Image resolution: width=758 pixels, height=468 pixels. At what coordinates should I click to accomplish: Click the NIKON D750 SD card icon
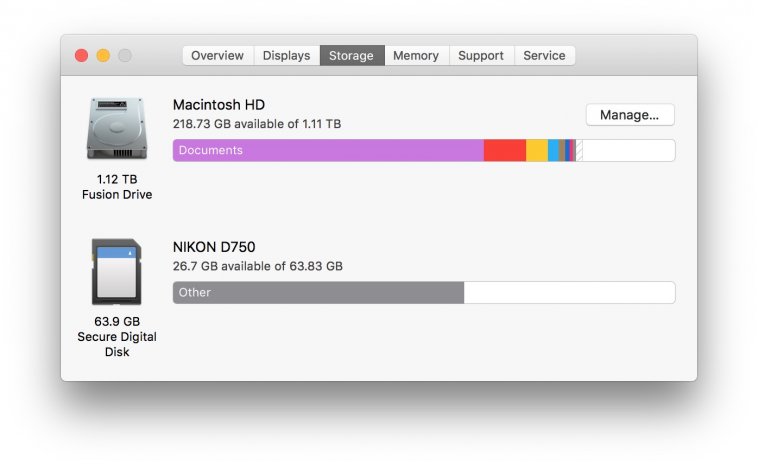(x=116, y=272)
